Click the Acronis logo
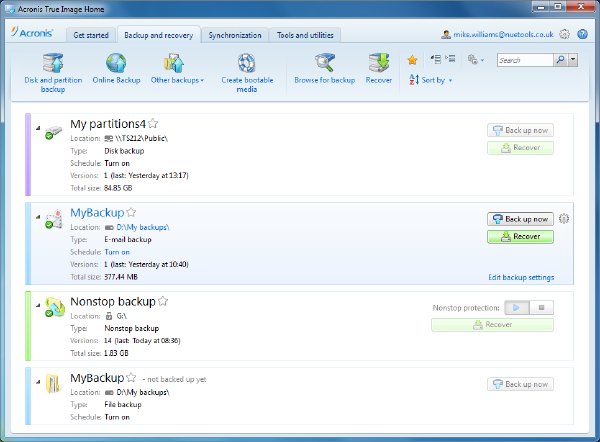Viewport: 600px width, 442px height. [x=32, y=33]
